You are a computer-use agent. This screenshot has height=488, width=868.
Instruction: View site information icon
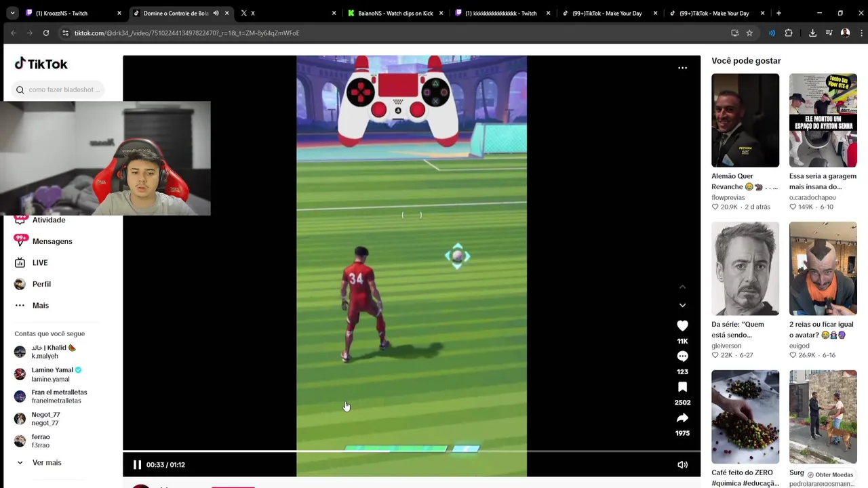pyautogui.click(x=65, y=33)
